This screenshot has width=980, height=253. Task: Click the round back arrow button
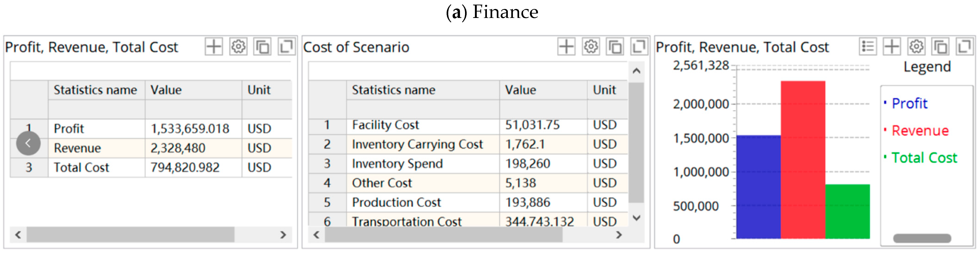pos(28,143)
